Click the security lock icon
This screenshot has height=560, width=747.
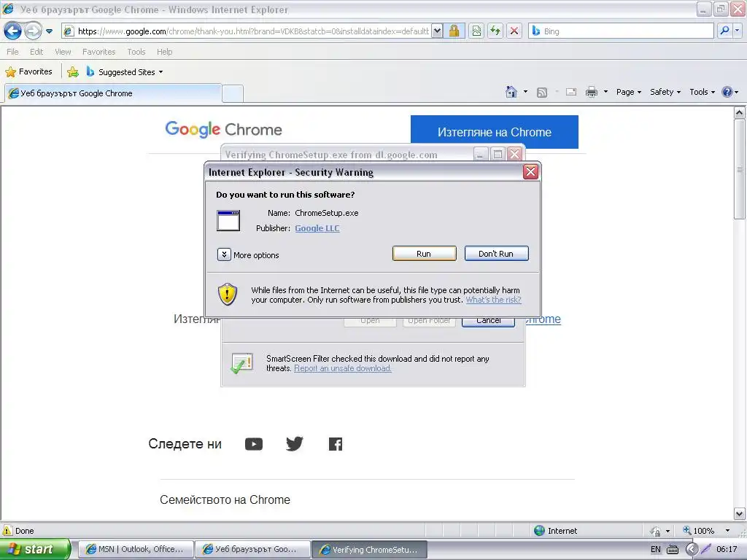click(454, 31)
